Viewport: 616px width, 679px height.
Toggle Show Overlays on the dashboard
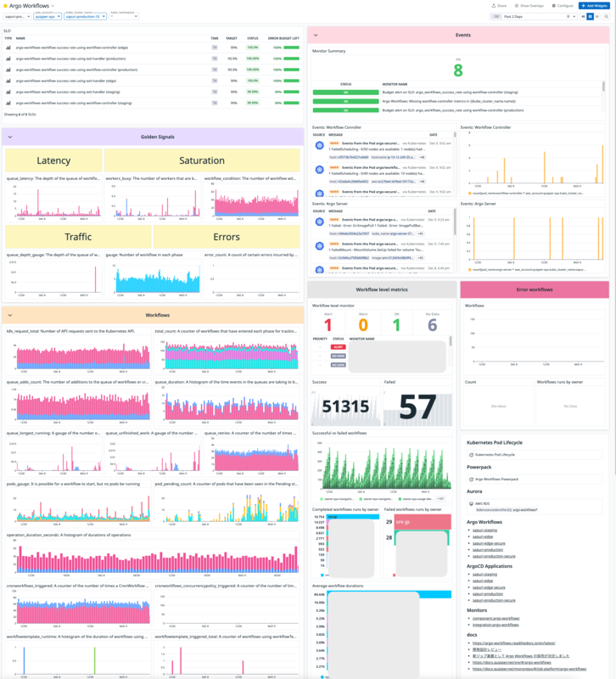coord(529,6)
